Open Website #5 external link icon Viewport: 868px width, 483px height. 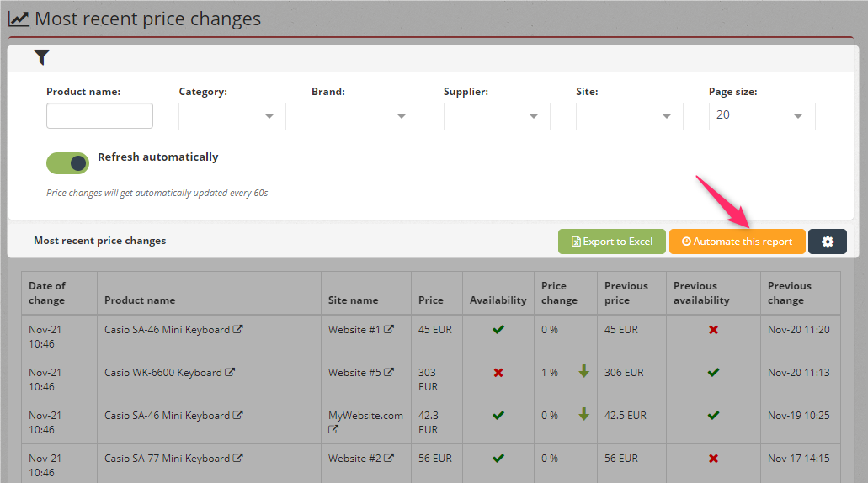click(x=389, y=372)
